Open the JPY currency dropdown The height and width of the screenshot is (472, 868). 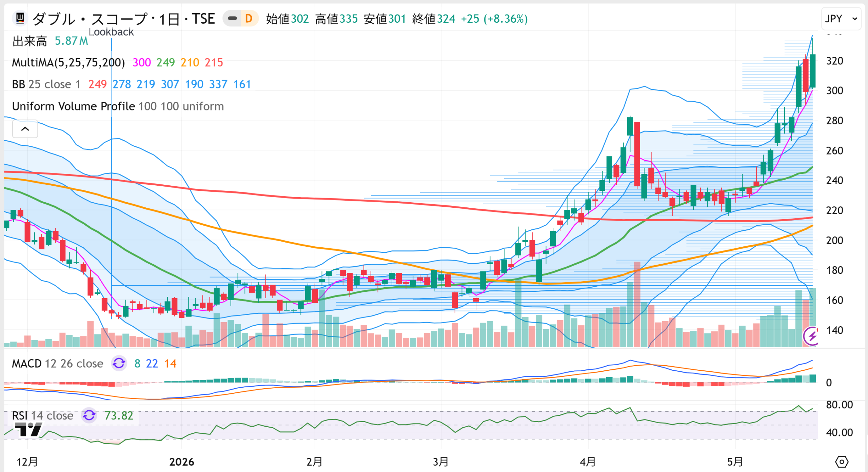click(x=841, y=19)
